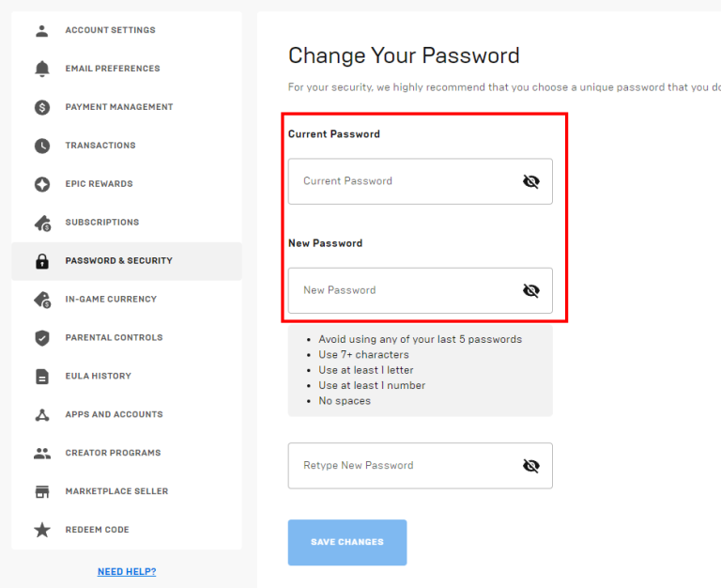Open the Need Help? link

point(127,572)
